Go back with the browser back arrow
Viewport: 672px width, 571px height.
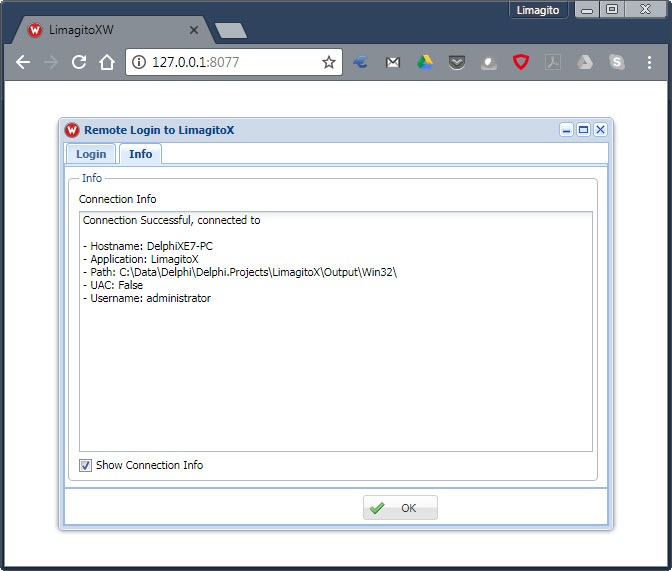click(x=23, y=63)
